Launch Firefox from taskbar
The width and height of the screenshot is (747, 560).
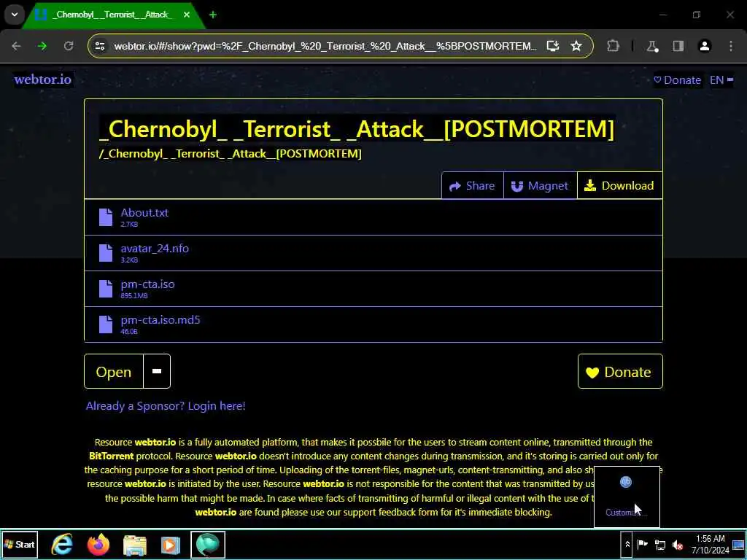pos(98,544)
